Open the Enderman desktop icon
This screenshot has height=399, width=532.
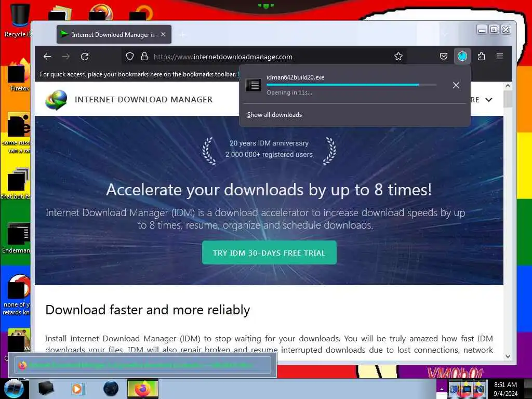[17, 238]
